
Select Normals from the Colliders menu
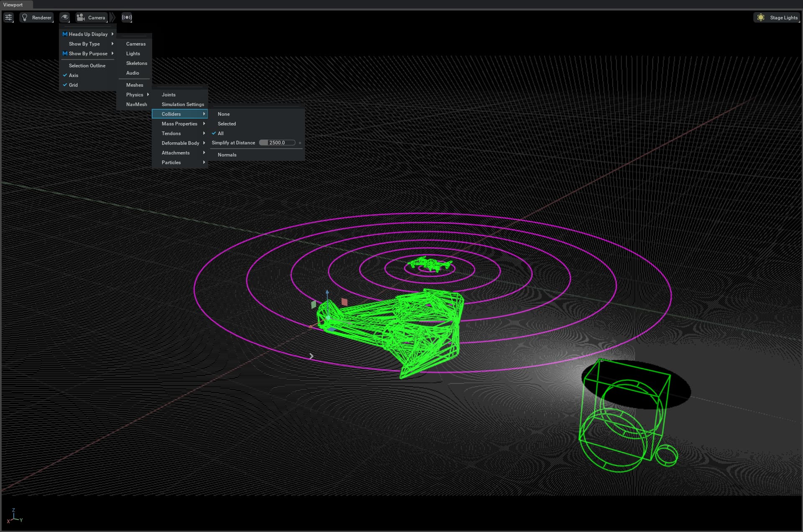tap(227, 154)
